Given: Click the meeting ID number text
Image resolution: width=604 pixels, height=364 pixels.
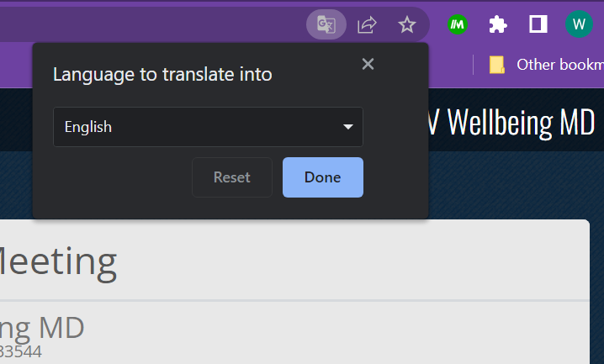Looking at the screenshot, I should point(21,351).
